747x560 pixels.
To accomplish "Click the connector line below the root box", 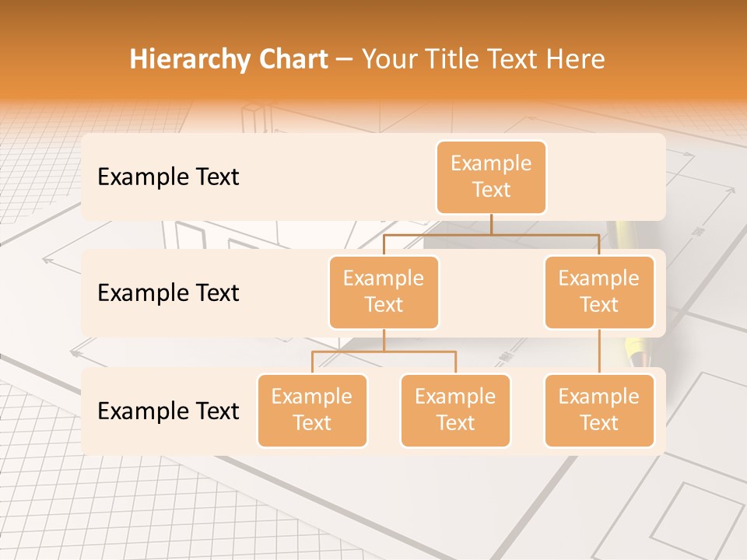I will pyautogui.click(x=490, y=226).
